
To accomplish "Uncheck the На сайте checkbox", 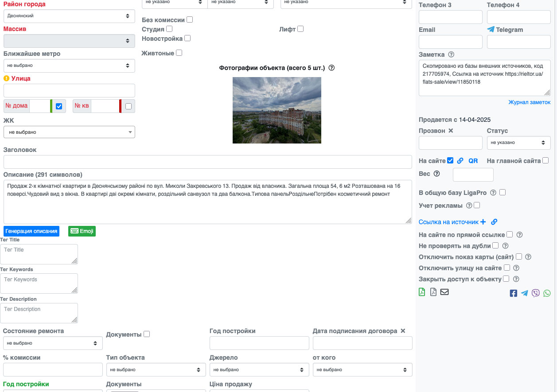I will point(450,160).
